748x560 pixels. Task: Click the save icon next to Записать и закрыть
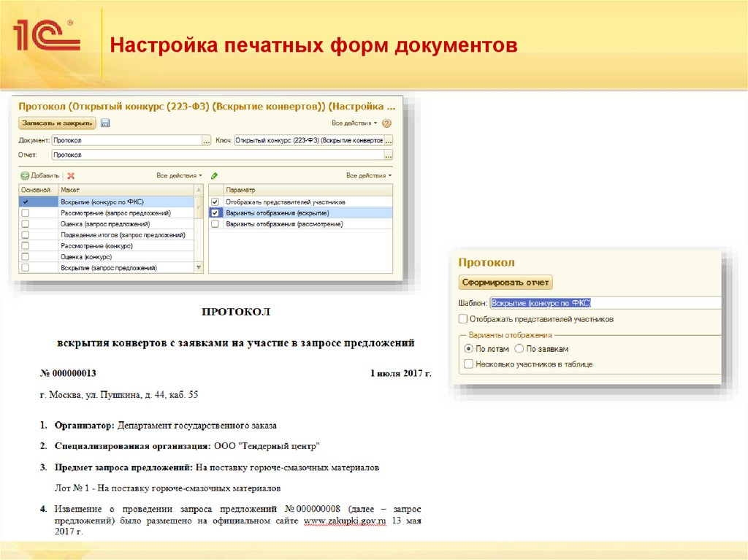[x=104, y=122]
